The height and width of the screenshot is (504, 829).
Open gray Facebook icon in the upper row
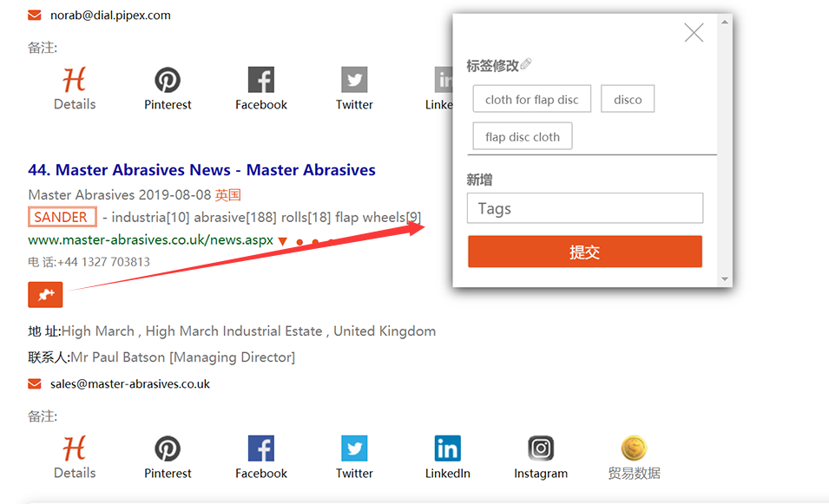click(x=261, y=80)
